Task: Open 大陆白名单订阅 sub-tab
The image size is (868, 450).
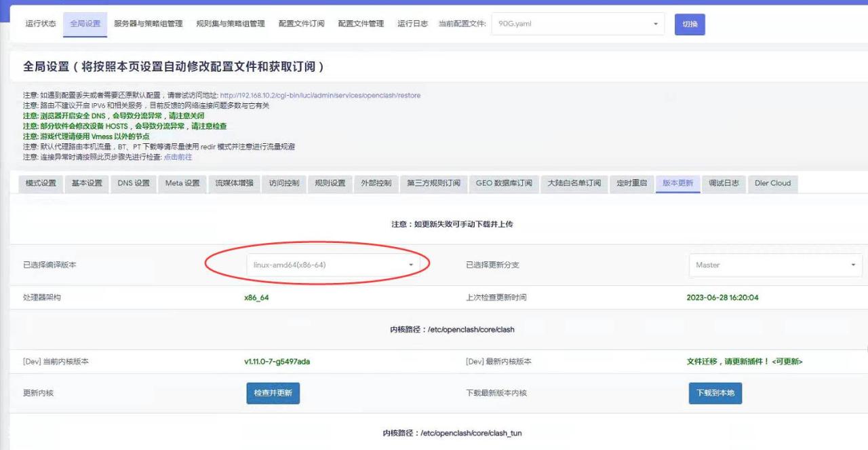Action: tap(574, 183)
